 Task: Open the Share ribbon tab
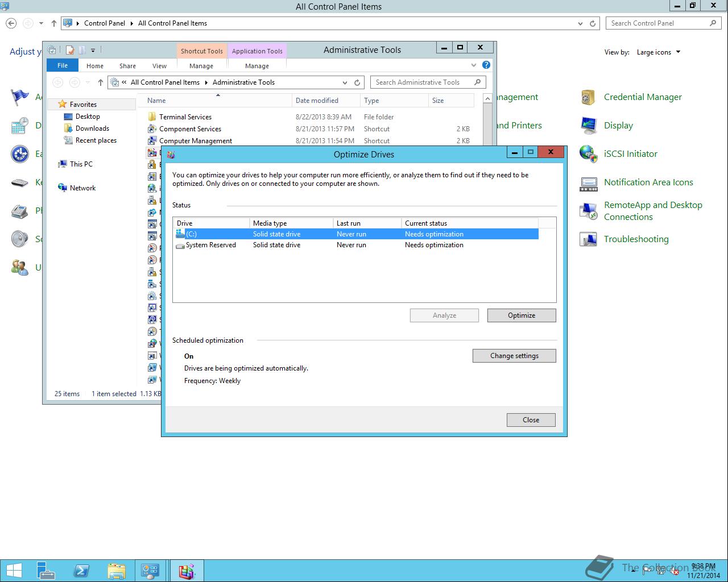(127, 66)
